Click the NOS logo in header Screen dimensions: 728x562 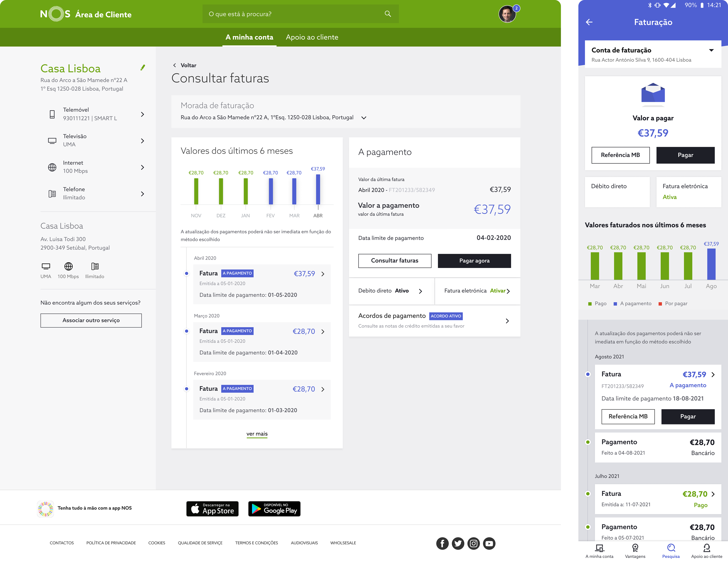[x=55, y=14]
